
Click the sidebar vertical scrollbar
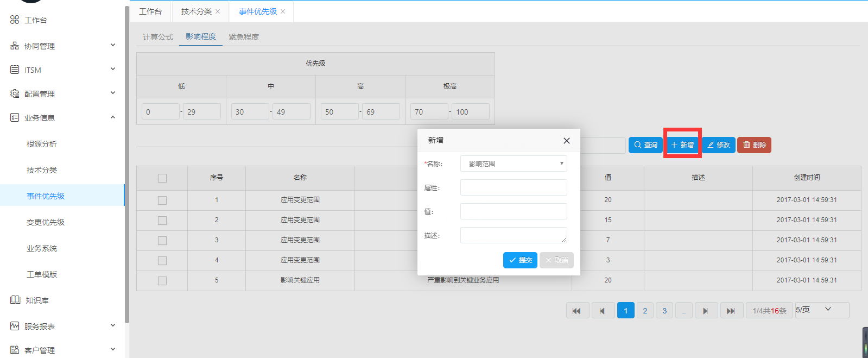(x=127, y=163)
